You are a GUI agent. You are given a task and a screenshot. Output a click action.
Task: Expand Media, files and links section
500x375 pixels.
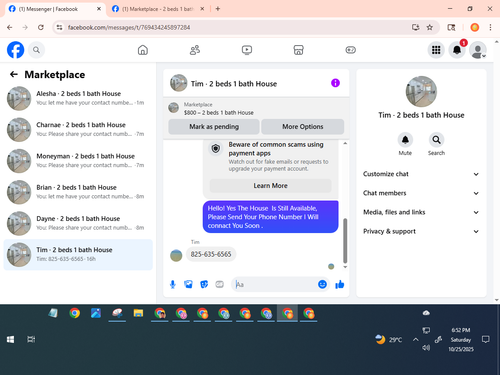click(421, 212)
